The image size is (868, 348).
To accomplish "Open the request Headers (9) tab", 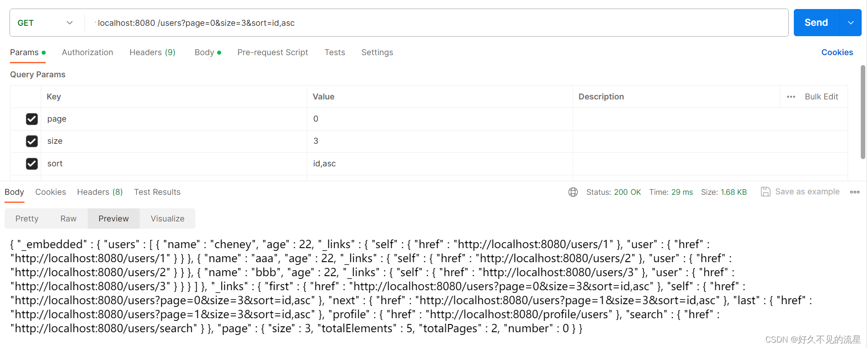I will pos(152,52).
